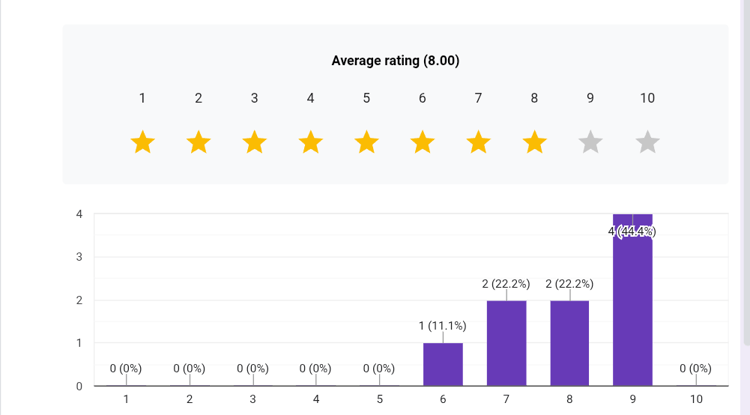This screenshot has width=750, height=415.
Task: Click the first gold star icon
Action: [143, 143]
